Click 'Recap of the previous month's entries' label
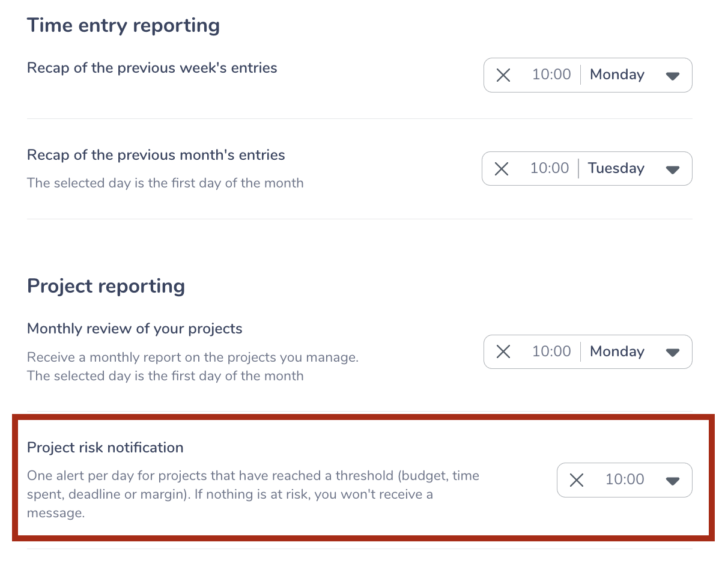Viewport: 728px width, 572px height. [156, 155]
